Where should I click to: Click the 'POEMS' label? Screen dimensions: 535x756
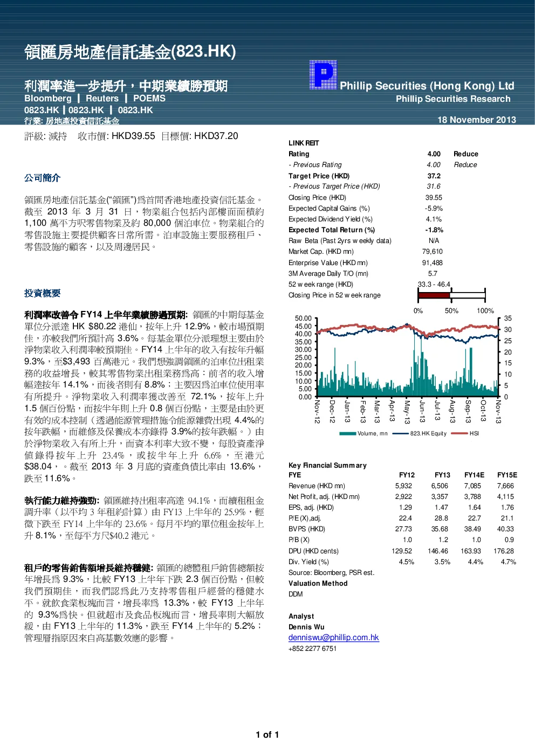click(x=149, y=99)
